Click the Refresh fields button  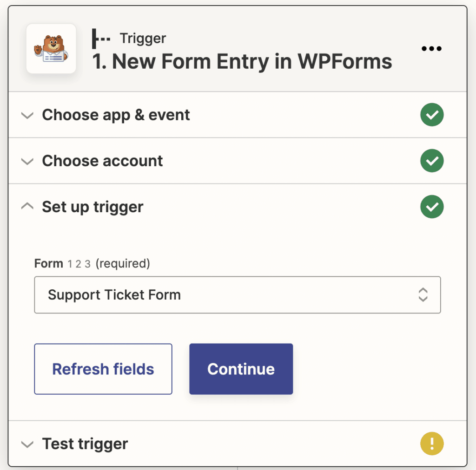tap(103, 369)
